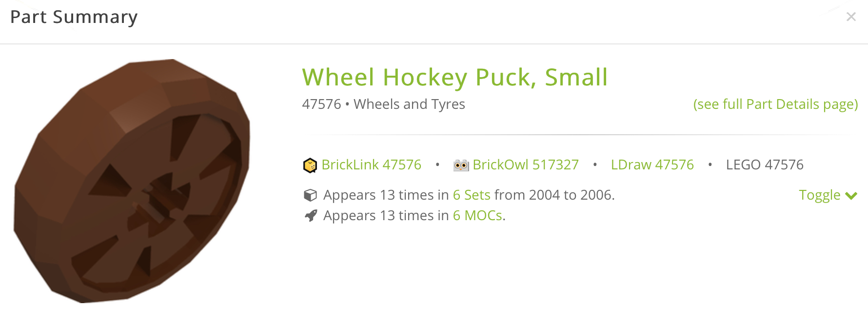Open the full Part Details page link
The width and height of the screenshot is (868, 309).
(x=775, y=104)
